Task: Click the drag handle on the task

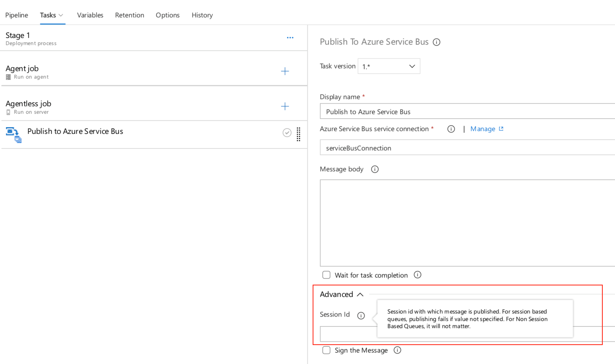Action: pyautogui.click(x=298, y=135)
